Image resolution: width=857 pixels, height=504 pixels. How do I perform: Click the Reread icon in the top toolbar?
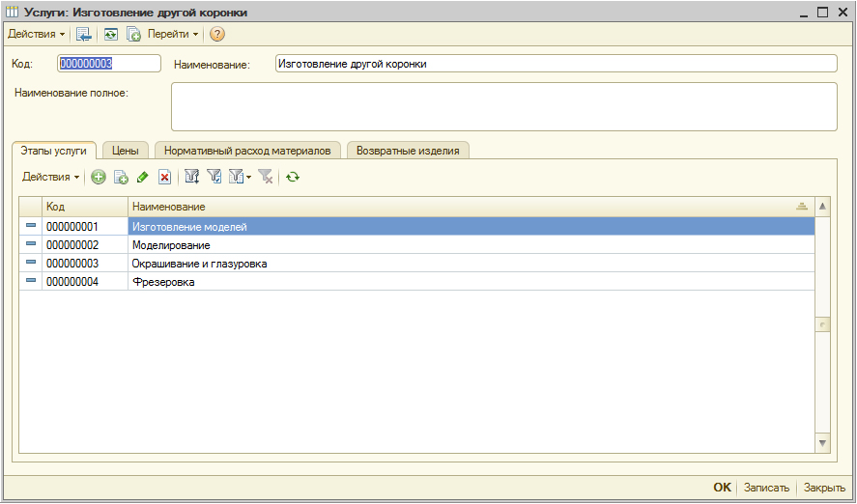pyautogui.click(x=110, y=34)
